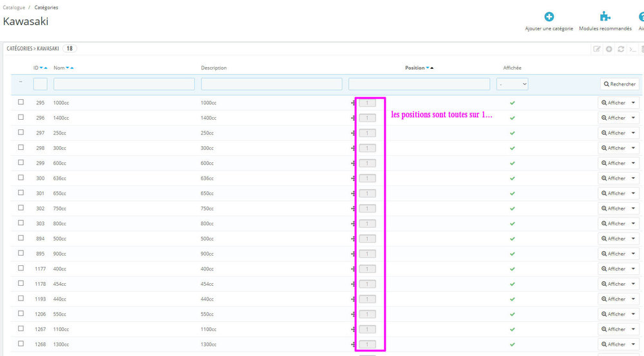Click add new plus icon in panel header
The height and width of the screenshot is (356, 644).
pos(609,49)
